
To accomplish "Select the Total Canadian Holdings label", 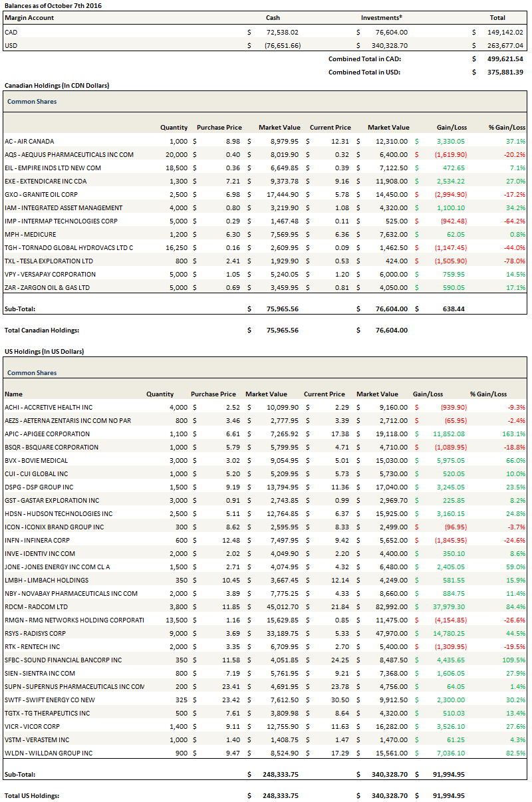I will click(41, 330).
